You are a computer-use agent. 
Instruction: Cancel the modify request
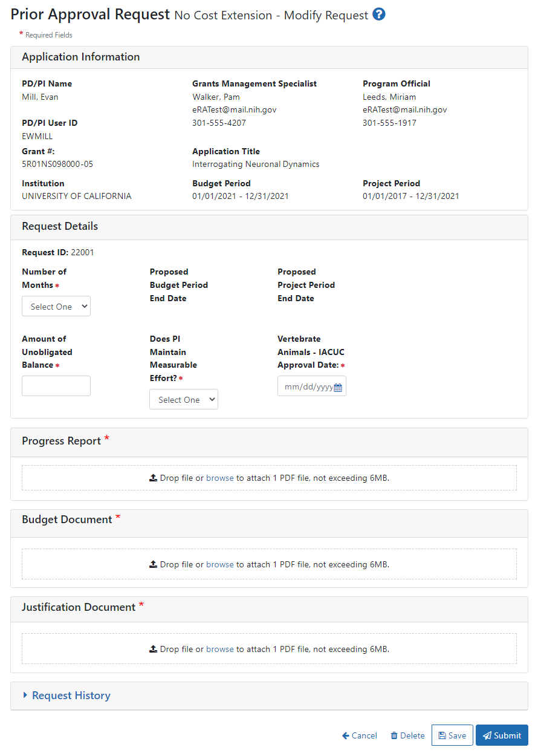(x=360, y=735)
